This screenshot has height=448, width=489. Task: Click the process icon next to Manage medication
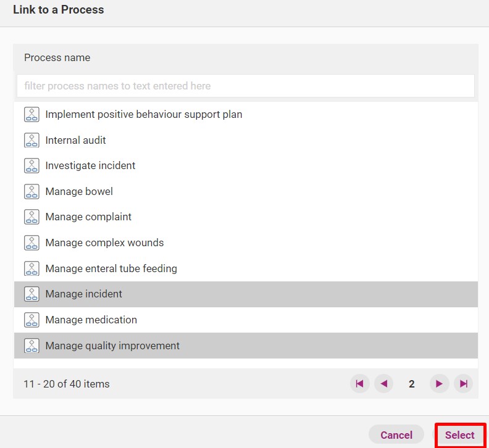click(x=31, y=320)
